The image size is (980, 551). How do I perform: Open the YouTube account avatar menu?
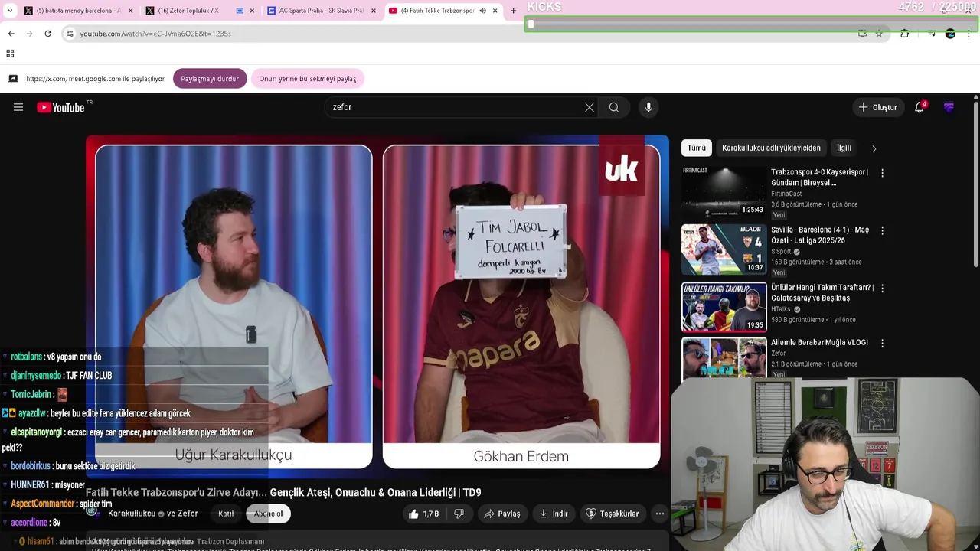point(949,107)
